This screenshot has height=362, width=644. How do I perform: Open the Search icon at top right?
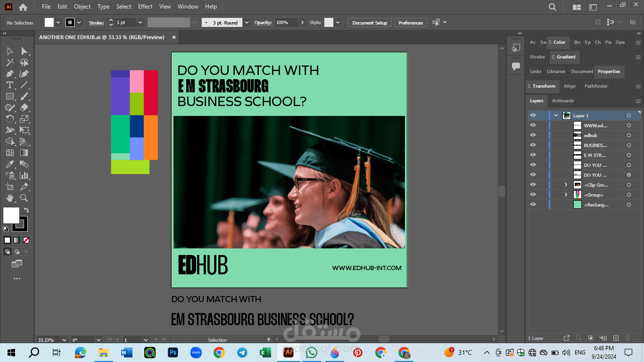click(x=553, y=7)
